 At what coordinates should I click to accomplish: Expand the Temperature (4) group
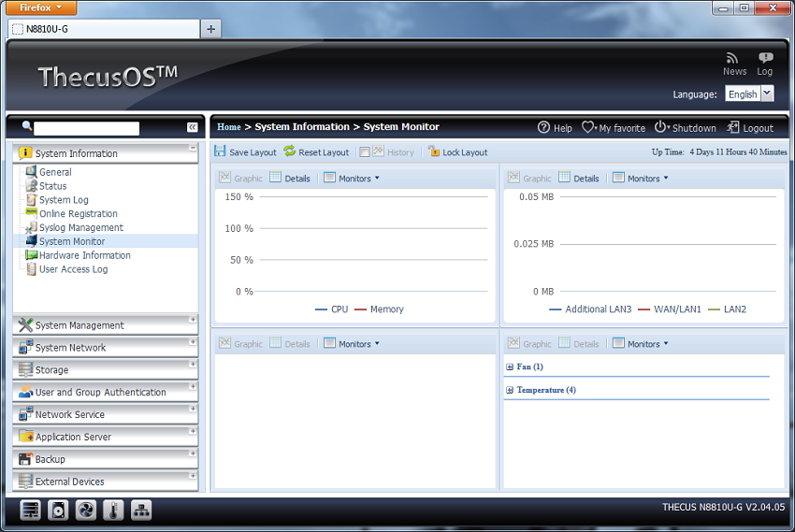510,390
